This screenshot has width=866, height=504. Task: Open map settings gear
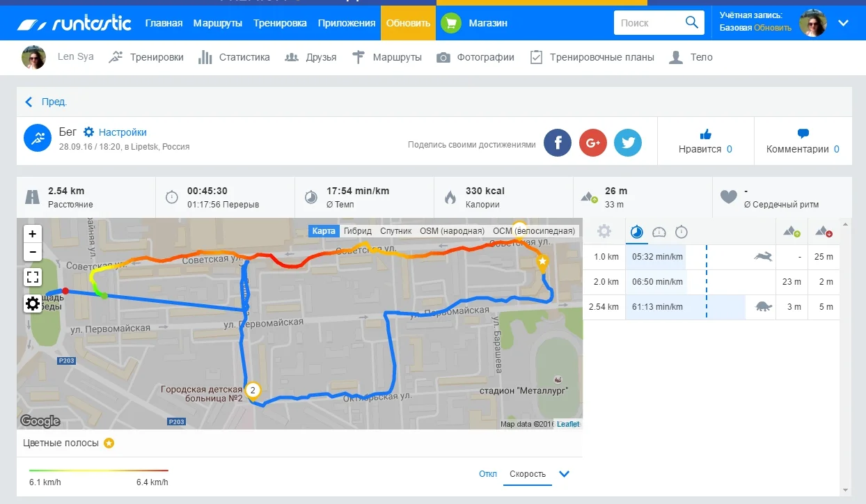pyautogui.click(x=32, y=304)
